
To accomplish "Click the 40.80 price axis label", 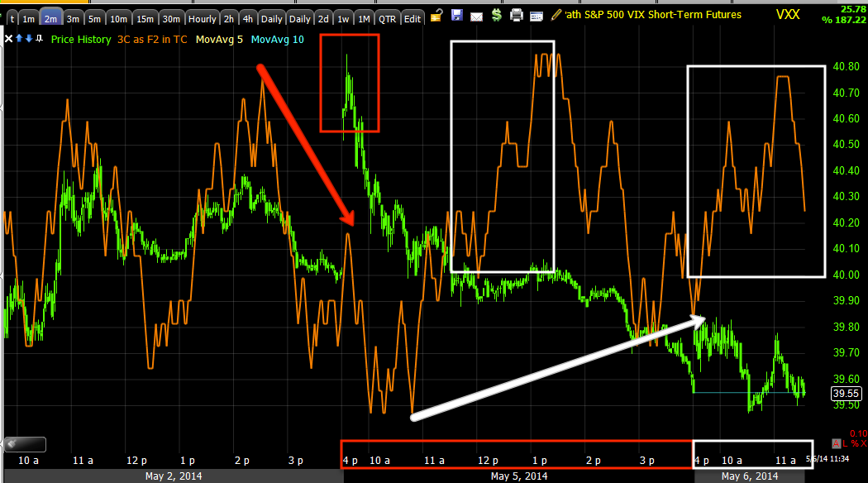I will [x=846, y=66].
